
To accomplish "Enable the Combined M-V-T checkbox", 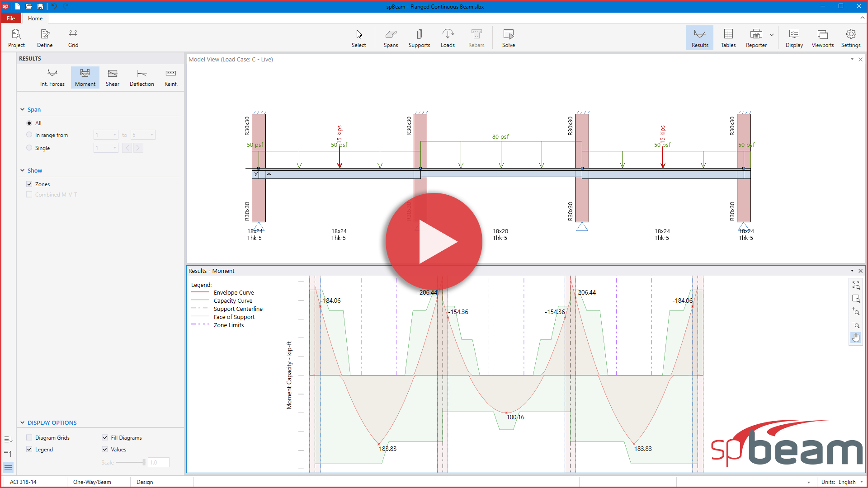I will pyautogui.click(x=29, y=194).
